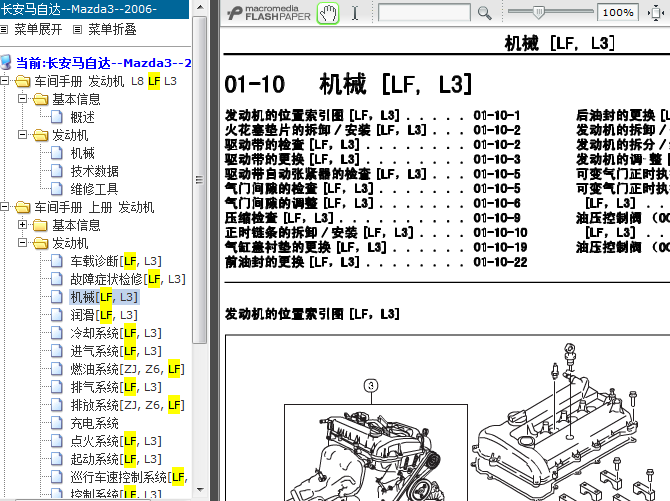
Task: Collapse the 发动机 folder under 上册 manual
Action: 23,243
